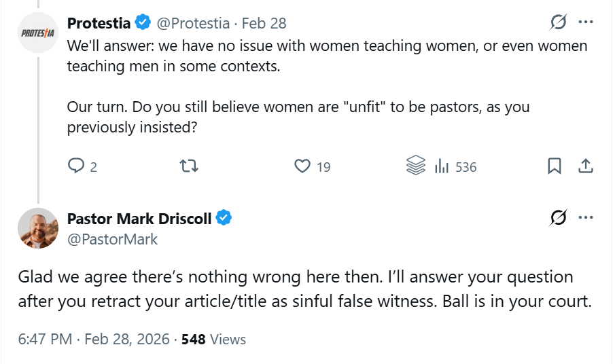Click the Feb 28 tweet date

[x=264, y=23]
